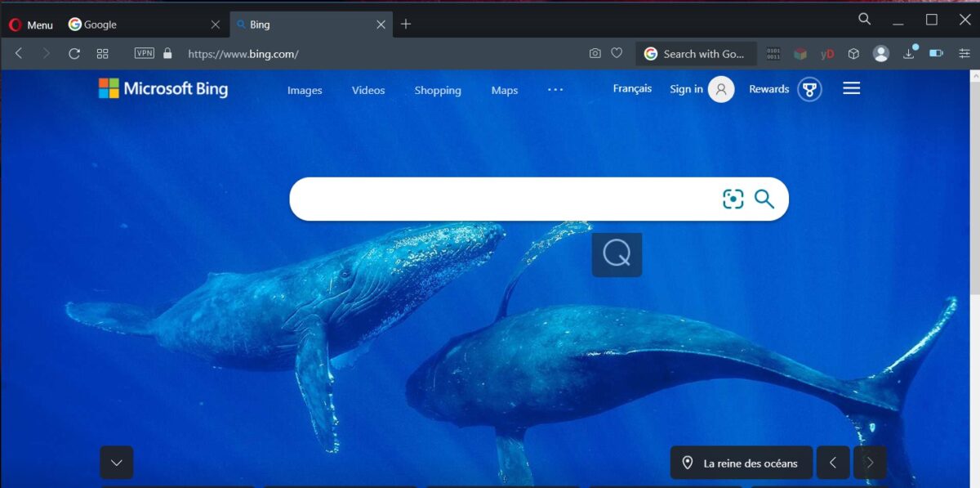
Task: Click the Sign in button
Action: pyautogui.click(x=686, y=88)
